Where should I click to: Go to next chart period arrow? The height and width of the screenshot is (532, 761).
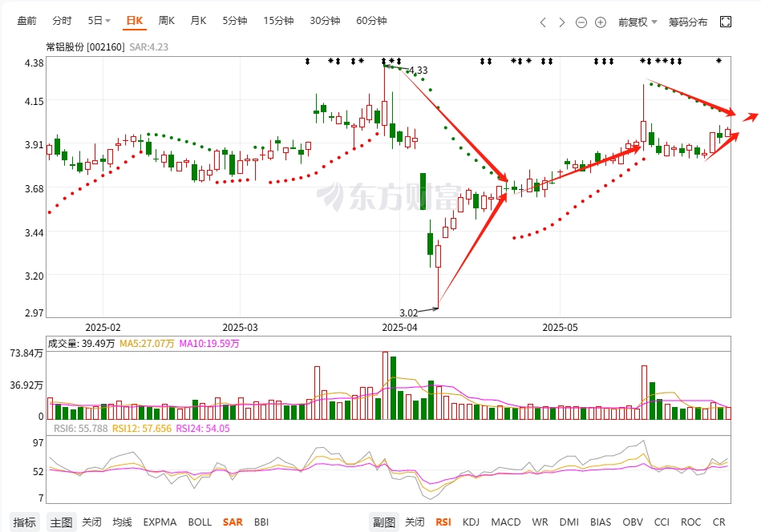[x=561, y=22]
